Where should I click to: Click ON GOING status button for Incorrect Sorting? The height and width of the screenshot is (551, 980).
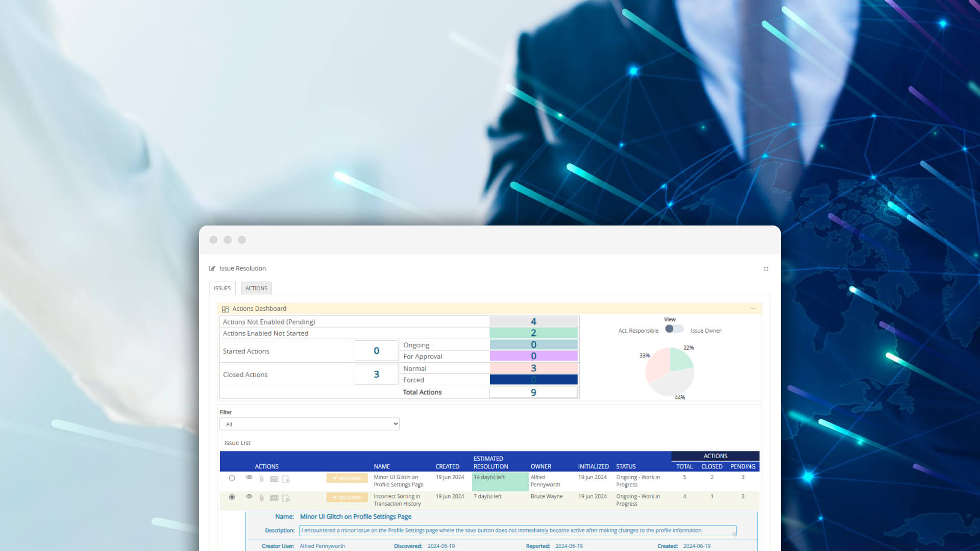pos(347,497)
